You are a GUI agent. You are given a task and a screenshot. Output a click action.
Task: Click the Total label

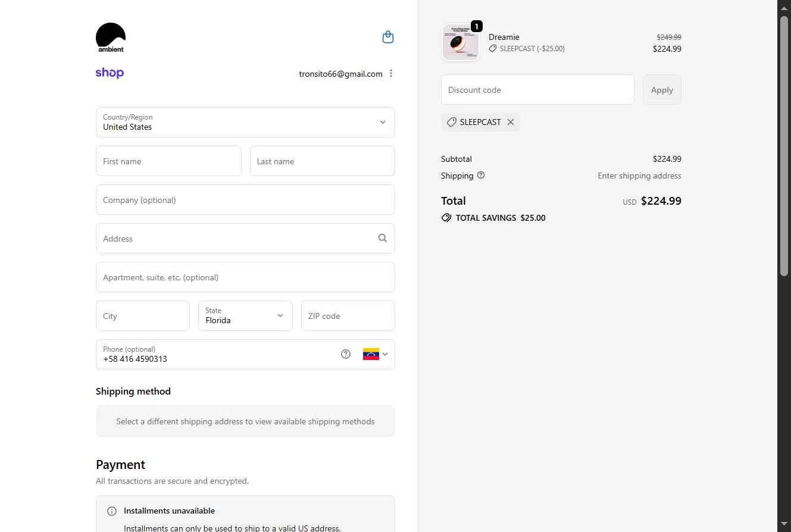454,201
